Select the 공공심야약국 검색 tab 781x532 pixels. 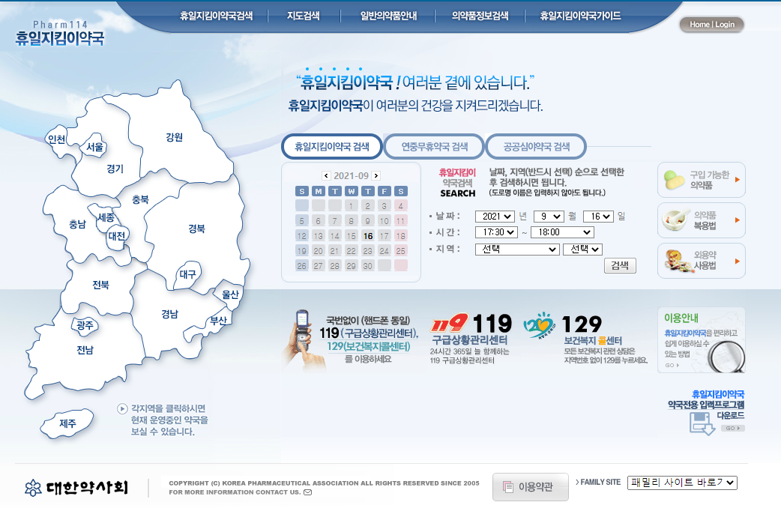tap(536, 146)
